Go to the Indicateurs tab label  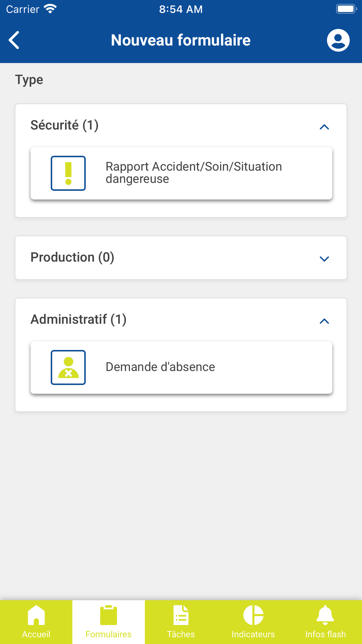coord(253,634)
